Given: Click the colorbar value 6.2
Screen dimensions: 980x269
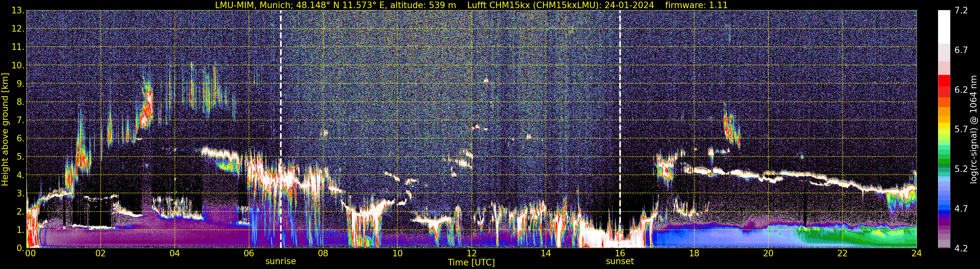Looking at the screenshot, I should coord(961,90).
